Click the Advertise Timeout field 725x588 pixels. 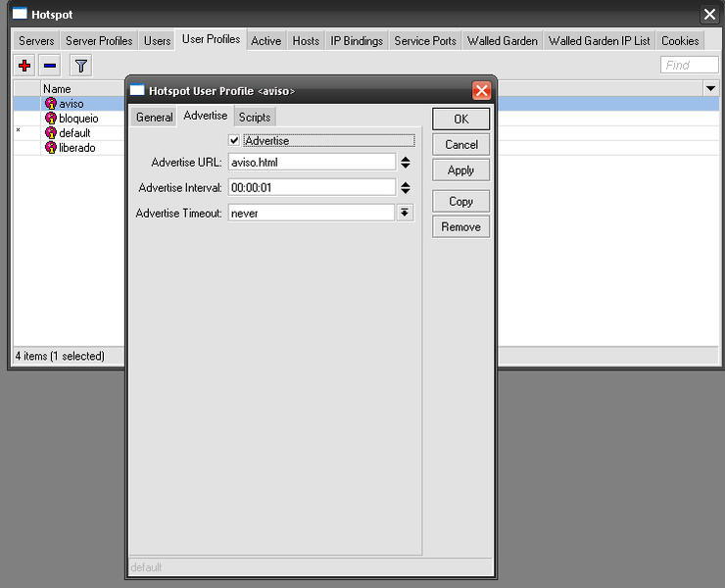pos(312,214)
